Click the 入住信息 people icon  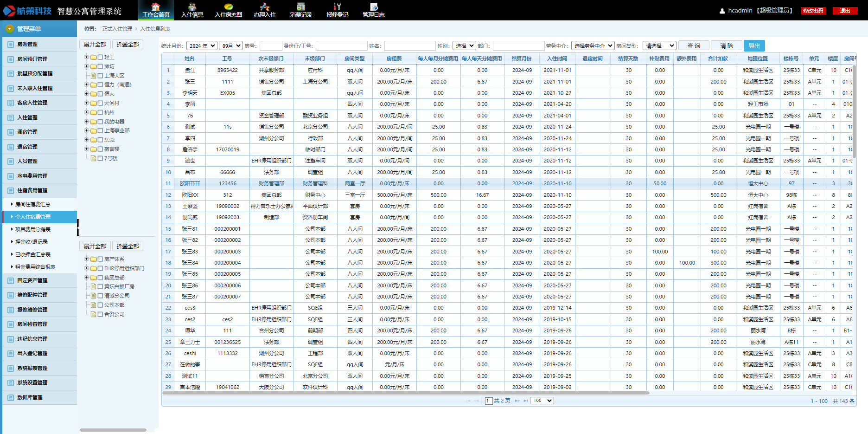(x=192, y=6)
